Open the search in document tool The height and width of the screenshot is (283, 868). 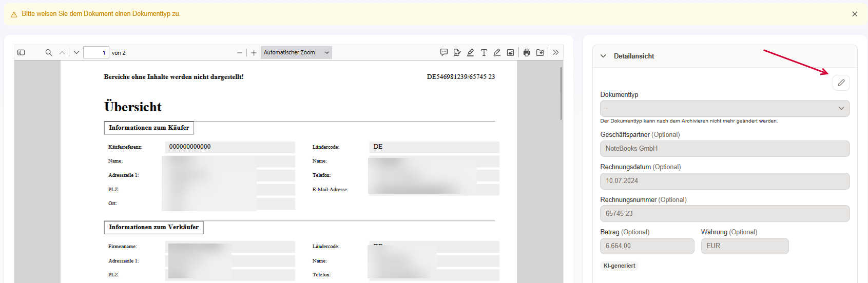pos(49,52)
